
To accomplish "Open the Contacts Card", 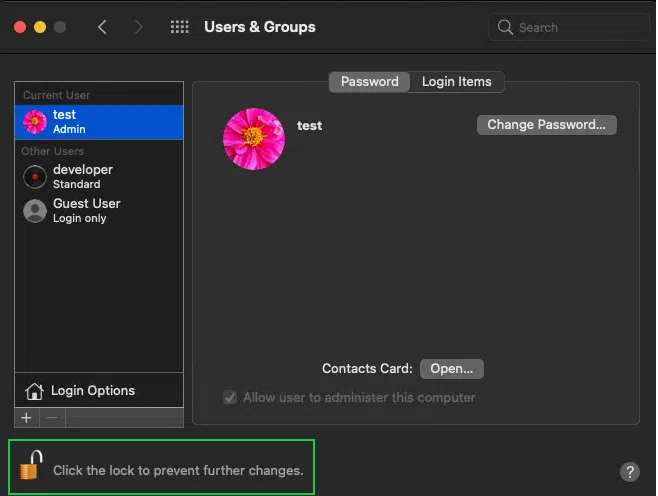I will (x=451, y=368).
